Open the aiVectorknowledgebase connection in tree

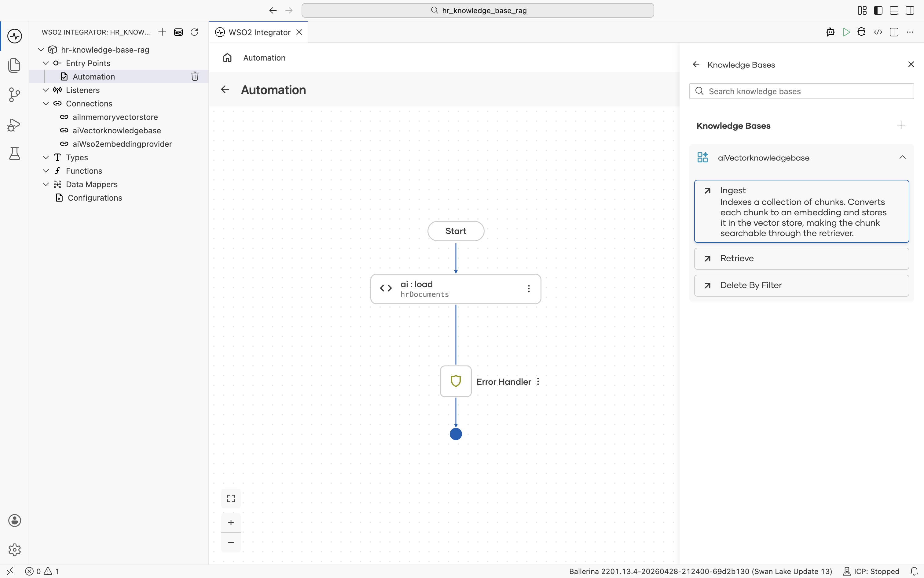click(119, 130)
